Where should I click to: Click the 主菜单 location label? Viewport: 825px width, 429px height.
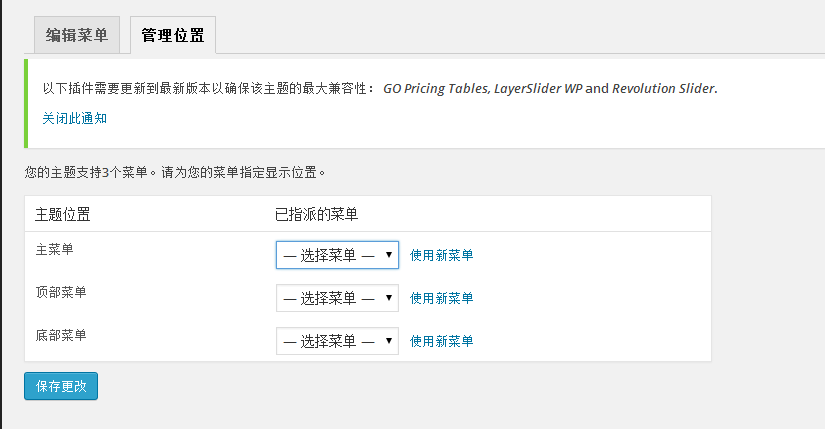[x=54, y=249]
